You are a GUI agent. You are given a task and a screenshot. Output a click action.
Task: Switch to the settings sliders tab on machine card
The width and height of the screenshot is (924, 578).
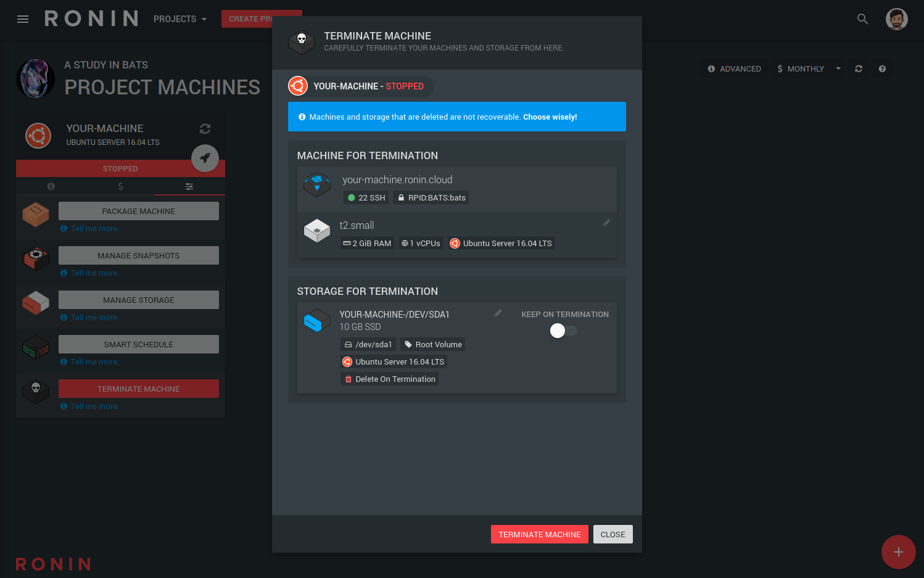[x=189, y=186]
